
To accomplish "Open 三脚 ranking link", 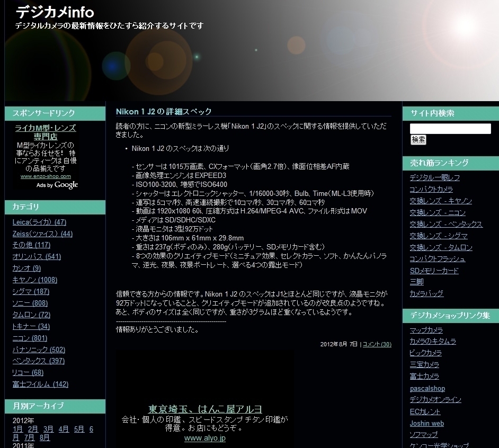I will coord(416,282).
